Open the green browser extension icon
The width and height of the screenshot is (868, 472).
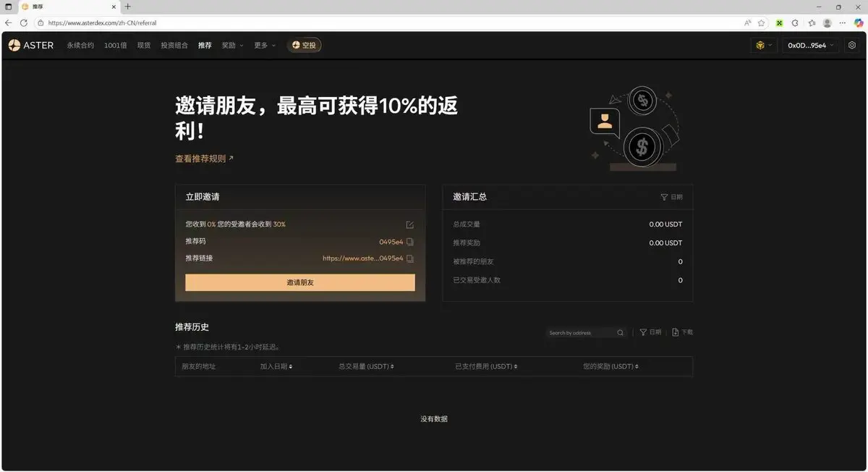pos(780,23)
